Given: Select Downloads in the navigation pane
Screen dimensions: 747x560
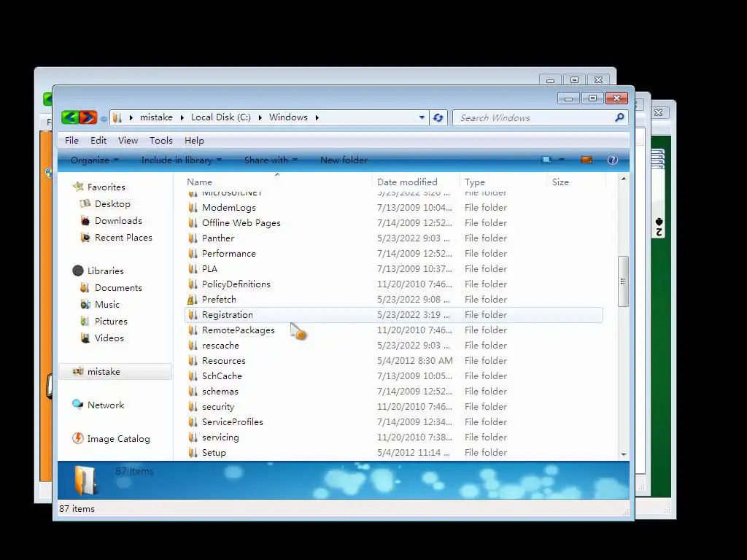Looking at the screenshot, I should (118, 220).
